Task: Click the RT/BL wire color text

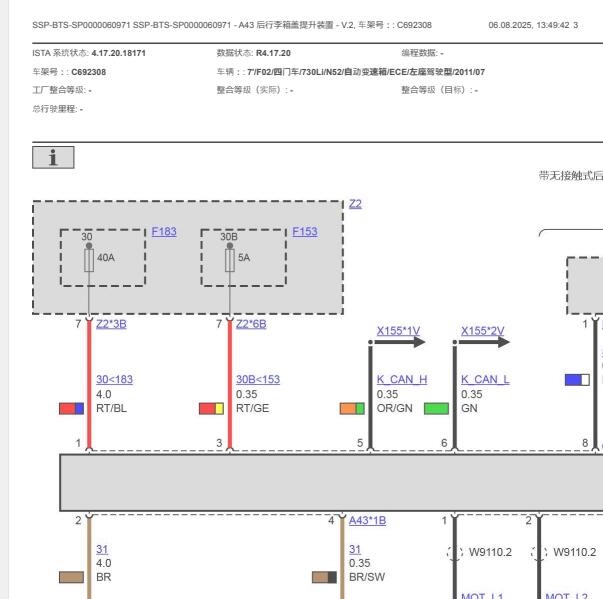Action: click(x=111, y=408)
